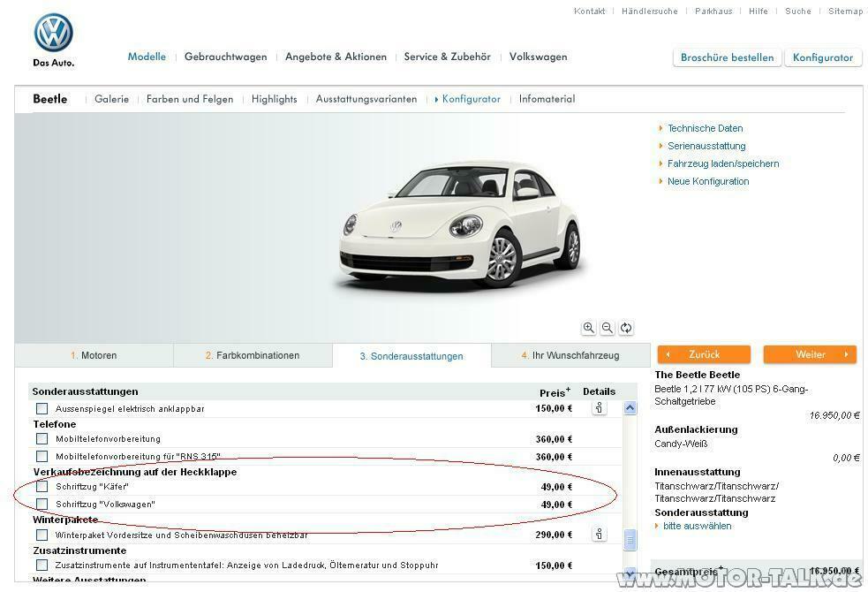Image resolution: width=868 pixels, height=592 pixels.
Task: Rotate the Beetle car view
Action: click(x=626, y=328)
